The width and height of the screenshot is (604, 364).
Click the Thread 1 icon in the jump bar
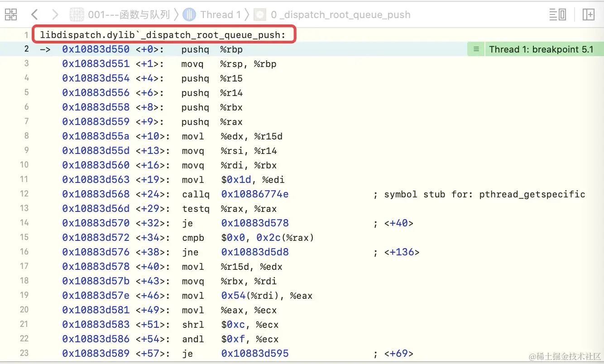pyautogui.click(x=189, y=14)
